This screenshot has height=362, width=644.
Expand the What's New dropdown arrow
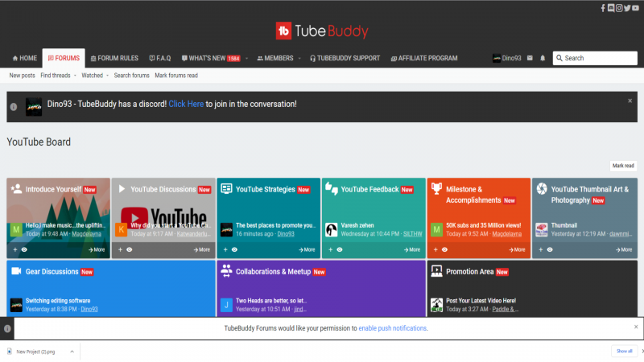click(x=246, y=59)
